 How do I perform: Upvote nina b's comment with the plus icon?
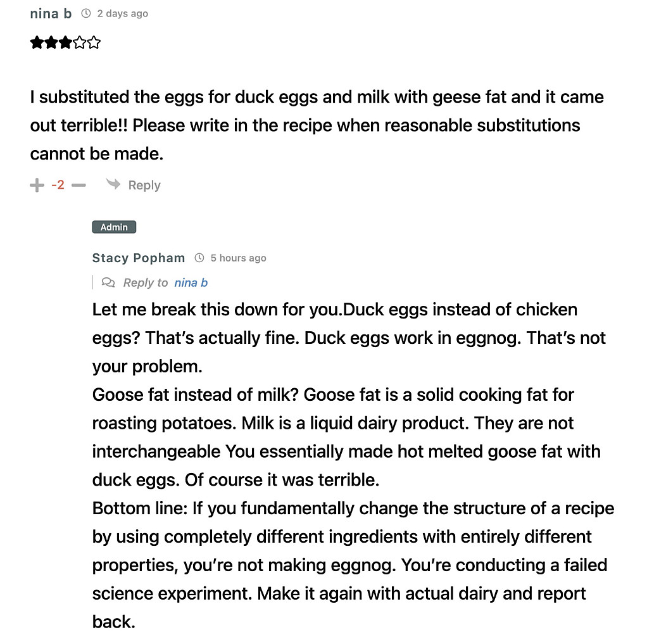point(37,185)
